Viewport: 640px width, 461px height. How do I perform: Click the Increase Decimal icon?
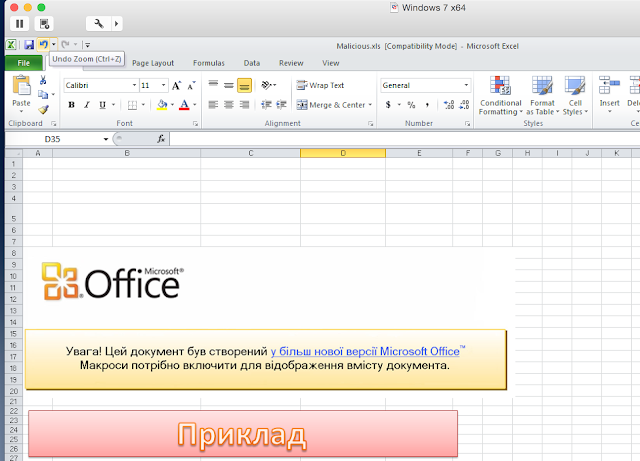pos(449,105)
